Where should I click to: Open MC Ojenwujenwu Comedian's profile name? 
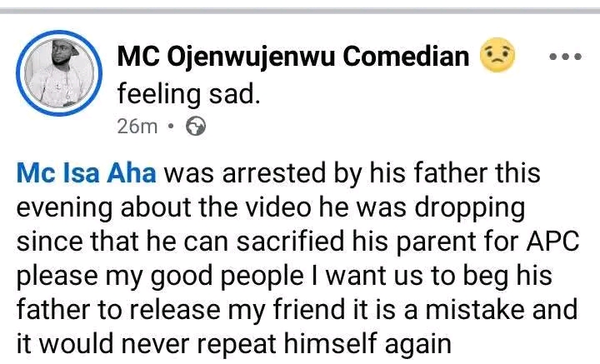[x=292, y=57]
